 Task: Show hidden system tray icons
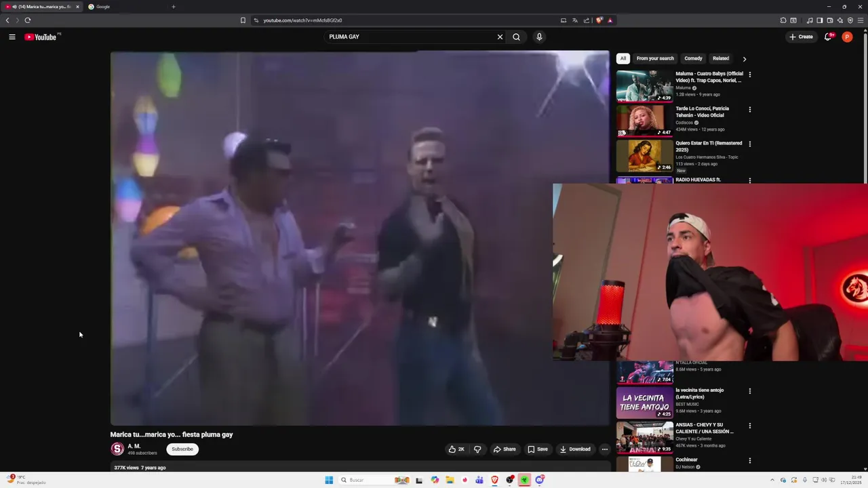click(772, 480)
